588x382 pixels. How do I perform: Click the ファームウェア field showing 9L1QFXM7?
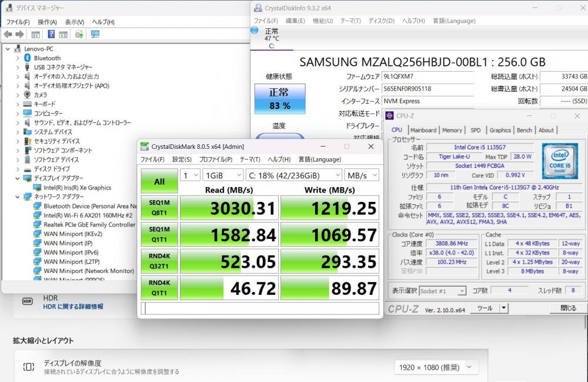tap(427, 77)
